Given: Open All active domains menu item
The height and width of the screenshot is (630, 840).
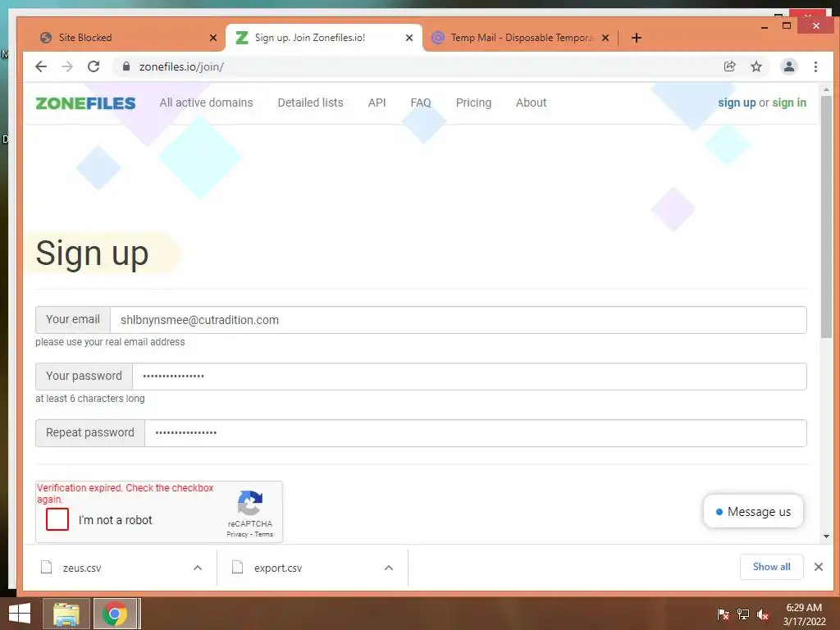Looking at the screenshot, I should [206, 103].
